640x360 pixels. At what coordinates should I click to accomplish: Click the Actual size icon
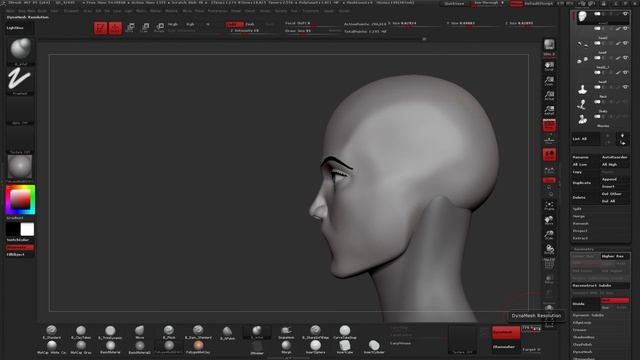point(549,96)
